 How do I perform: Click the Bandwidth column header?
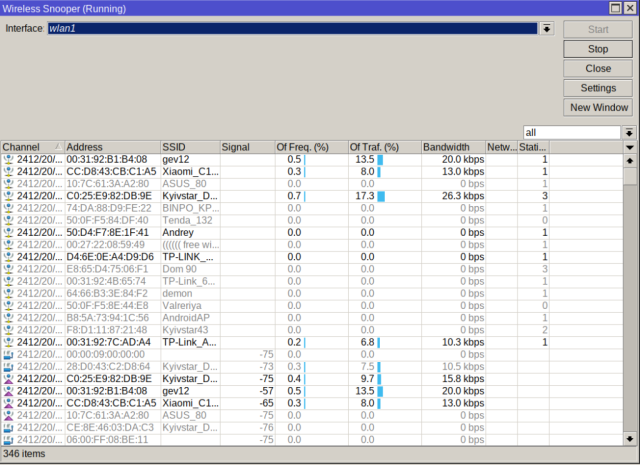452,147
